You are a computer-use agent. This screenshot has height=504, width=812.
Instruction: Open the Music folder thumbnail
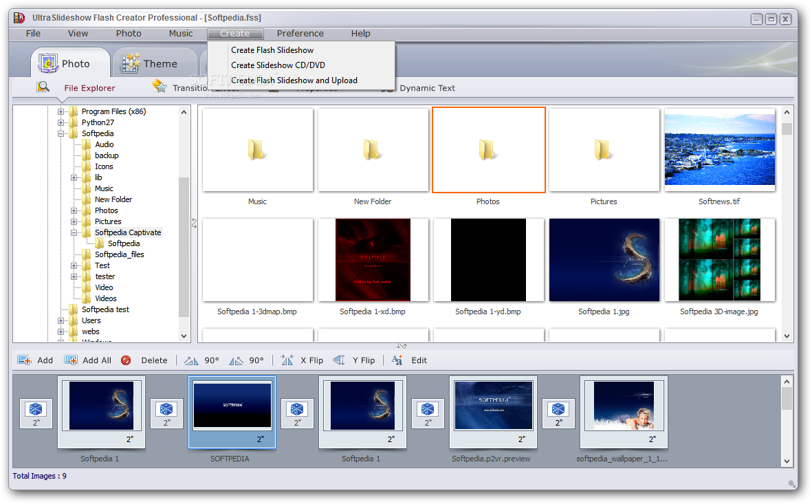(x=257, y=150)
